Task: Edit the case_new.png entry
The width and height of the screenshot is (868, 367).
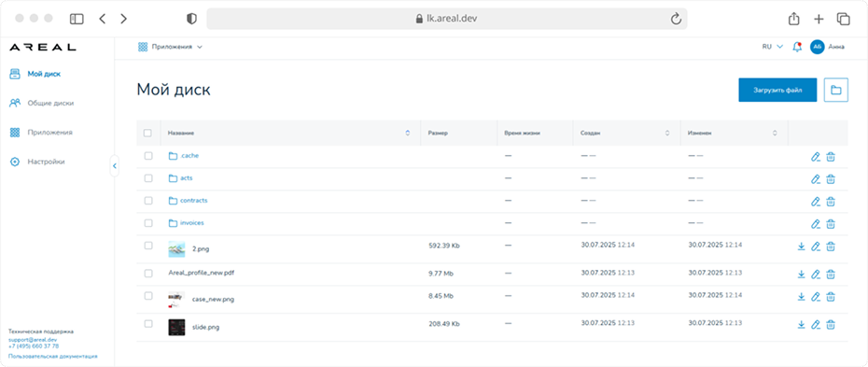Action: coord(815,297)
